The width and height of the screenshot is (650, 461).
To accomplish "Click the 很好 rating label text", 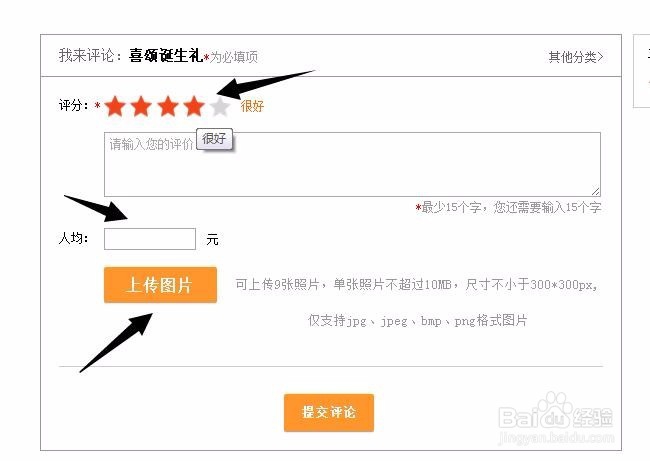I will [x=252, y=106].
